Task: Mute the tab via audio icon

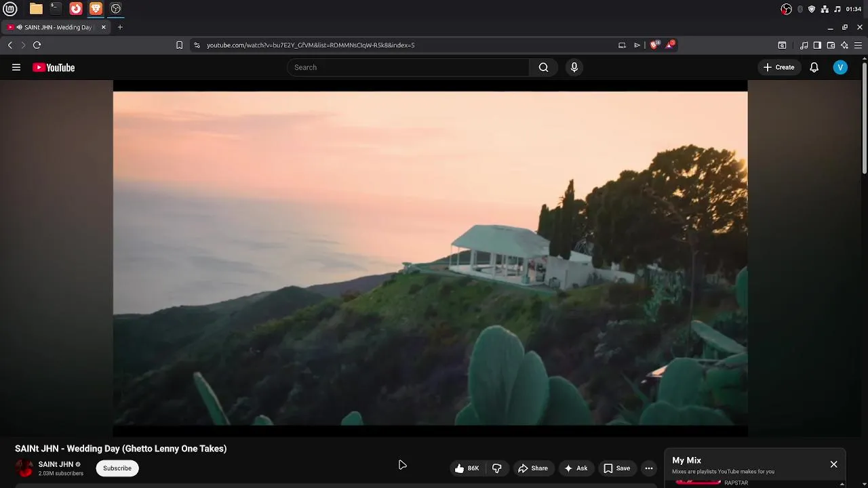Action: (x=20, y=27)
